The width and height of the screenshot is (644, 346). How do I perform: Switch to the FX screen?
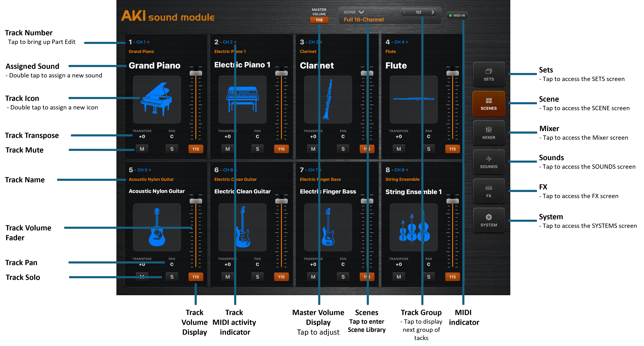(489, 191)
